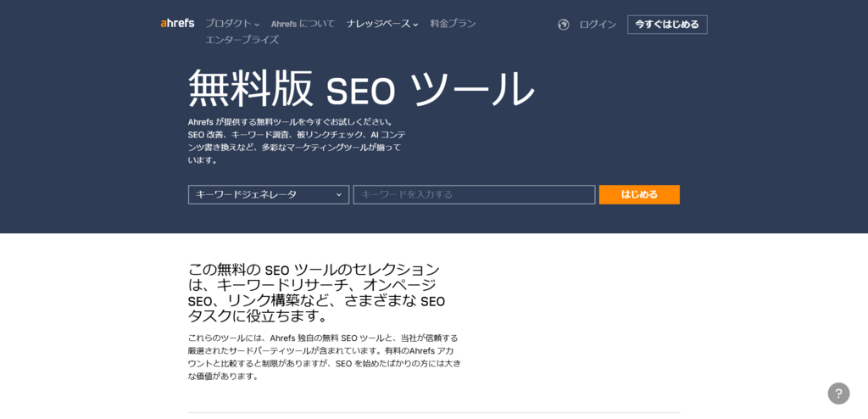The image size is (868, 419).
Task: Click the paragraph starting これらのツールには
Action: point(325,357)
